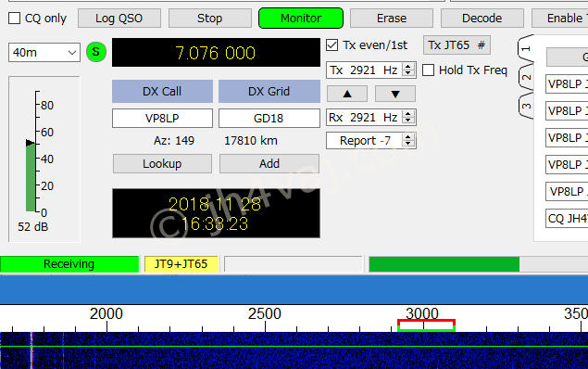588x369 pixels.
Task: Increase the Report value using its spinner
Action: [x=408, y=137]
